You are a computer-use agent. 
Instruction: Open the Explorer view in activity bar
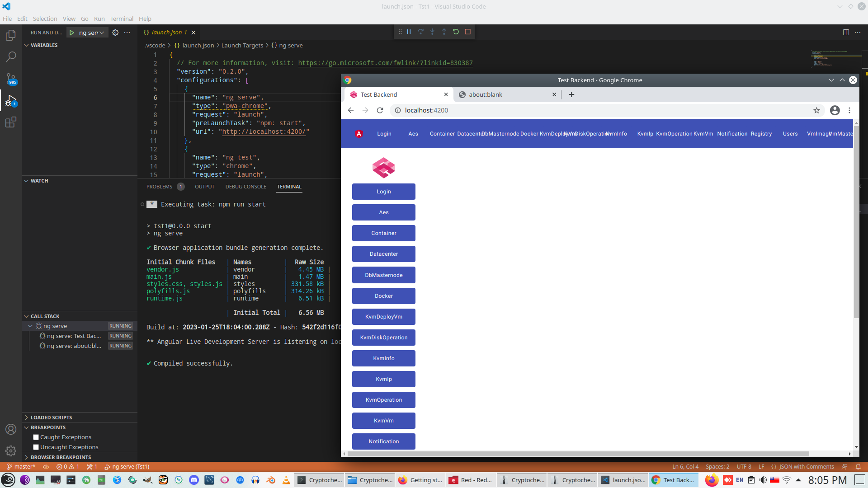11,35
